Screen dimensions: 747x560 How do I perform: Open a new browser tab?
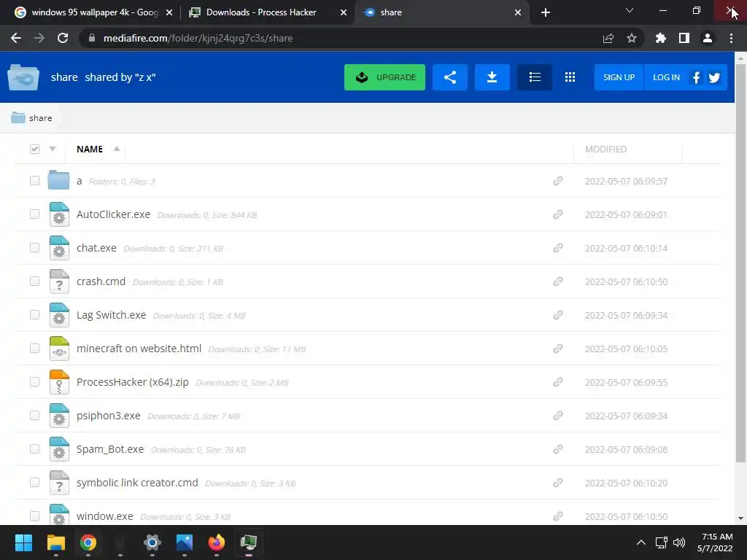(x=546, y=12)
